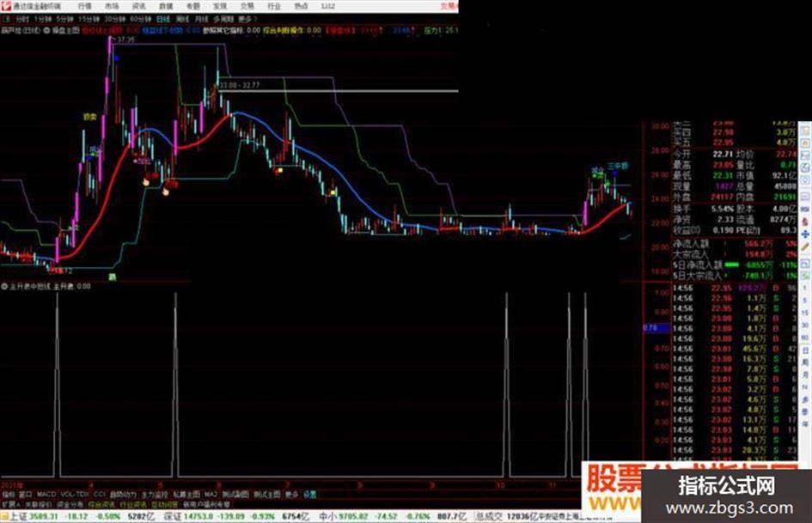Click the 净流入额 row

tap(735, 243)
